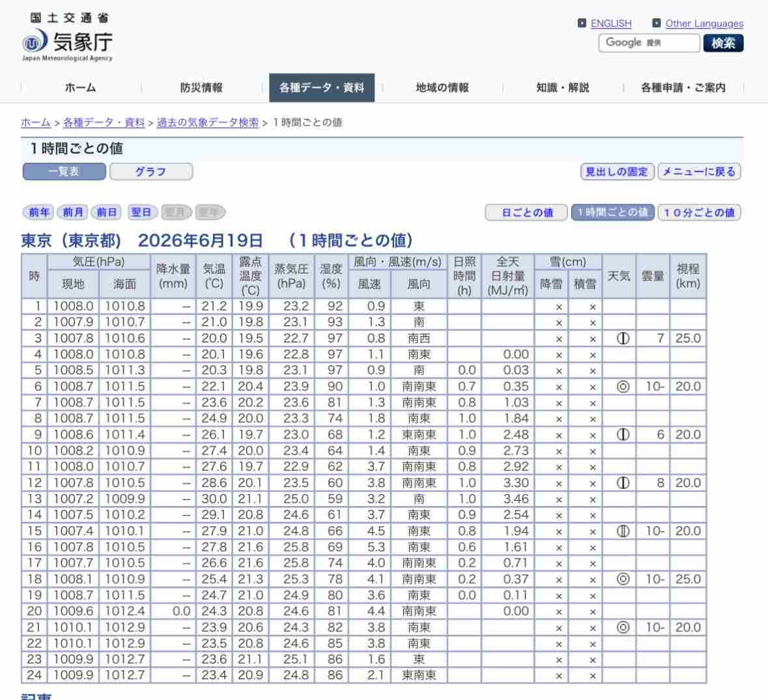Switch to 10分ごとの値 ten-minute values

point(699,212)
